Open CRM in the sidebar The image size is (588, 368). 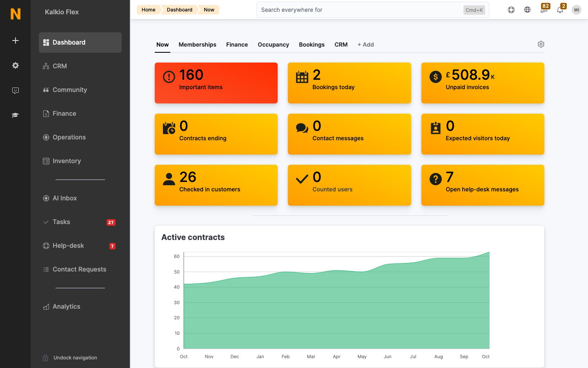(x=80, y=66)
